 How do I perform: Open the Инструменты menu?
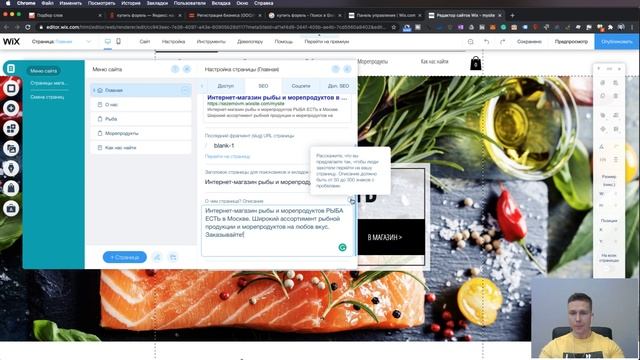pos(211,42)
